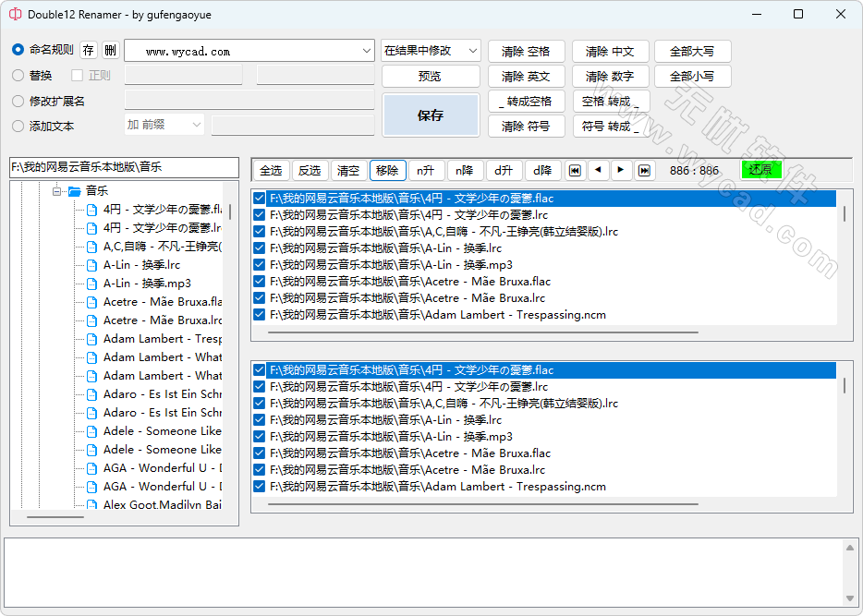Click the Double12 Renamer logo icon
863x616 pixels.
click(15, 15)
